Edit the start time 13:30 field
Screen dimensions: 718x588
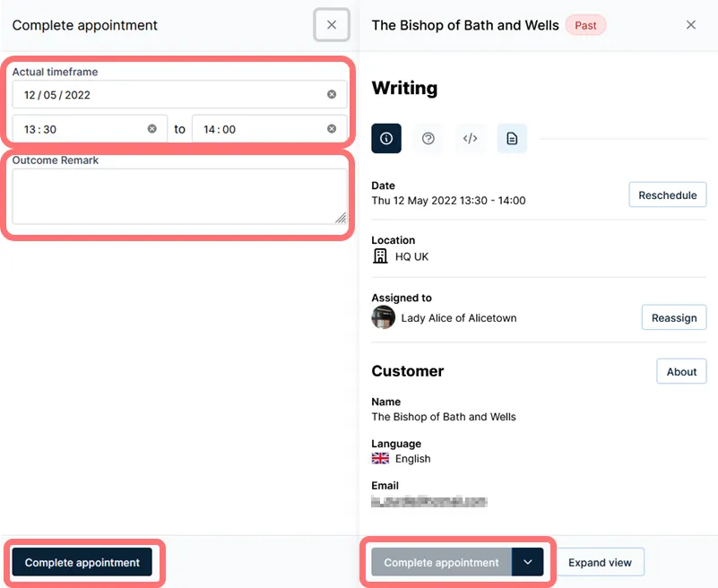(x=90, y=129)
